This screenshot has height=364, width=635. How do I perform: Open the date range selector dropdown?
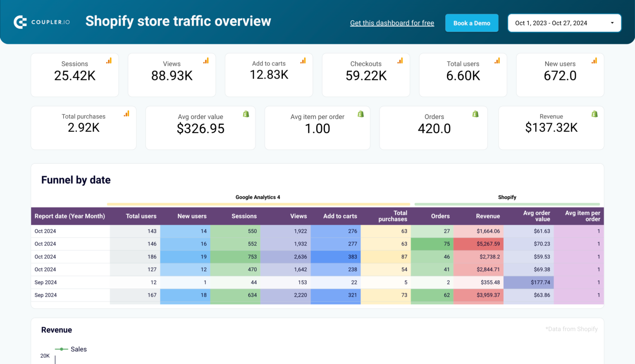(564, 23)
